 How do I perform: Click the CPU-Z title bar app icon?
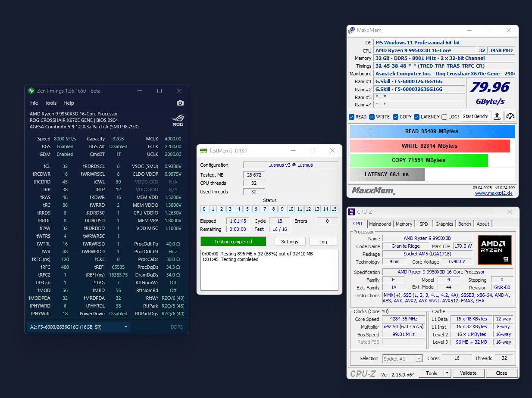point(352,212)
